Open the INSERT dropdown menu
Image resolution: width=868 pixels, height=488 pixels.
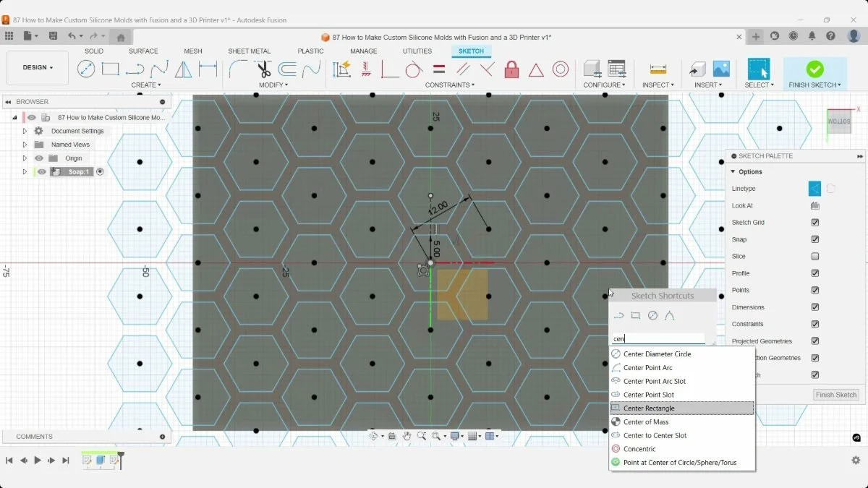[708, 85]
